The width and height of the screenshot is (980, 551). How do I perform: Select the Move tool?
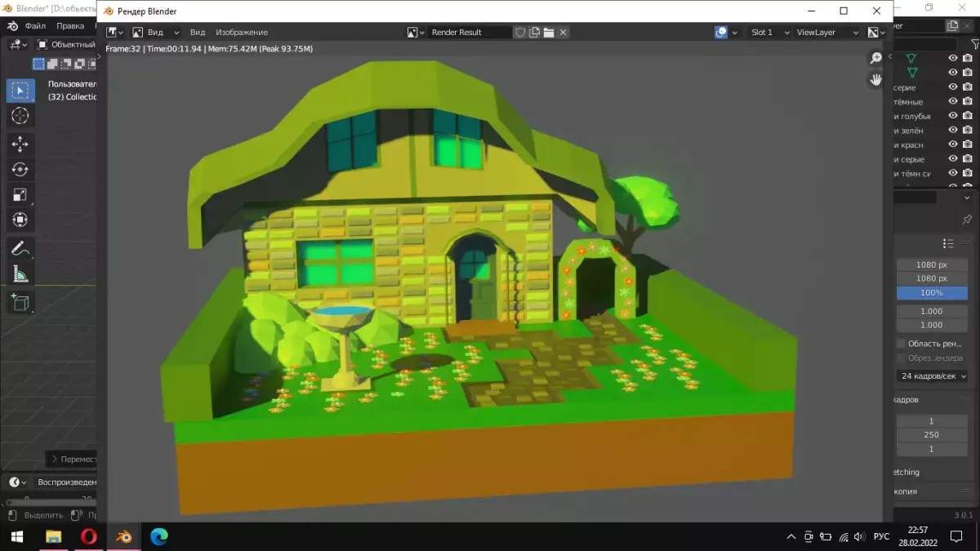pyautogui.click(x=20, y=144)
